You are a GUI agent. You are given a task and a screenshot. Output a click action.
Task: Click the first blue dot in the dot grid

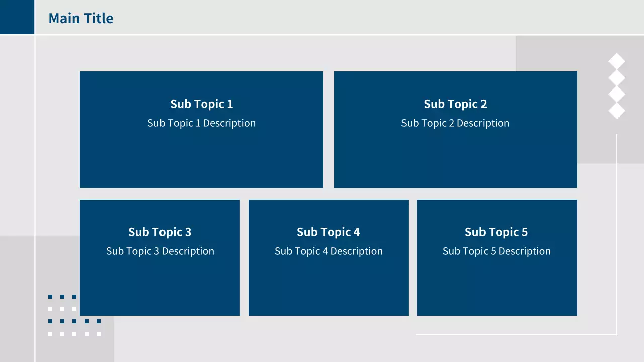click(x=50, y=297)
